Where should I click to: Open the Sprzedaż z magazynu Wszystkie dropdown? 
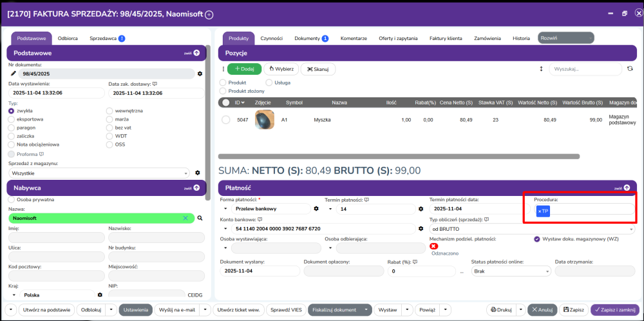[x=100, y=173]
